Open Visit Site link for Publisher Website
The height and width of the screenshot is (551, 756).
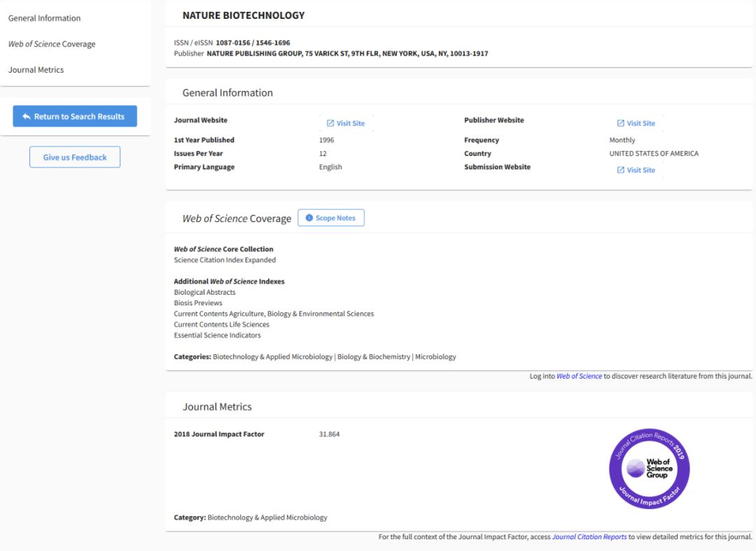click(x=636, y=123)
